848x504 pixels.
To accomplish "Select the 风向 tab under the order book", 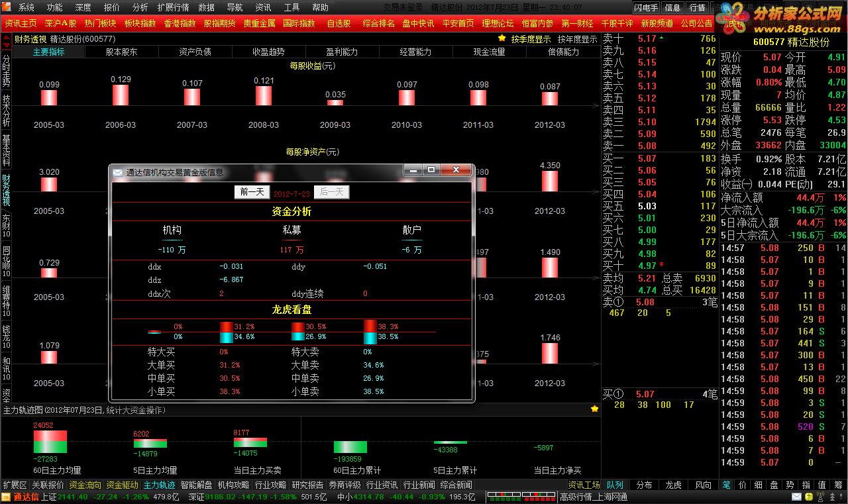I will pyautogui.click(x=703, y=485).
